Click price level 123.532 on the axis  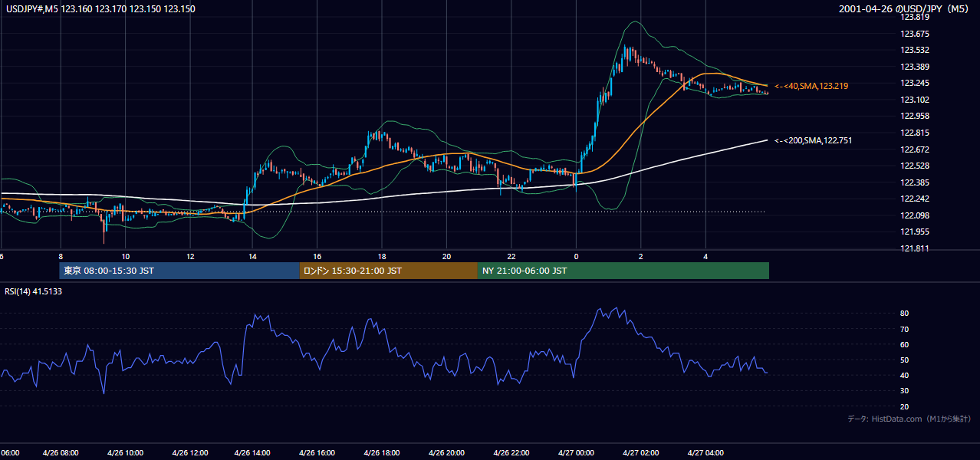915,50
